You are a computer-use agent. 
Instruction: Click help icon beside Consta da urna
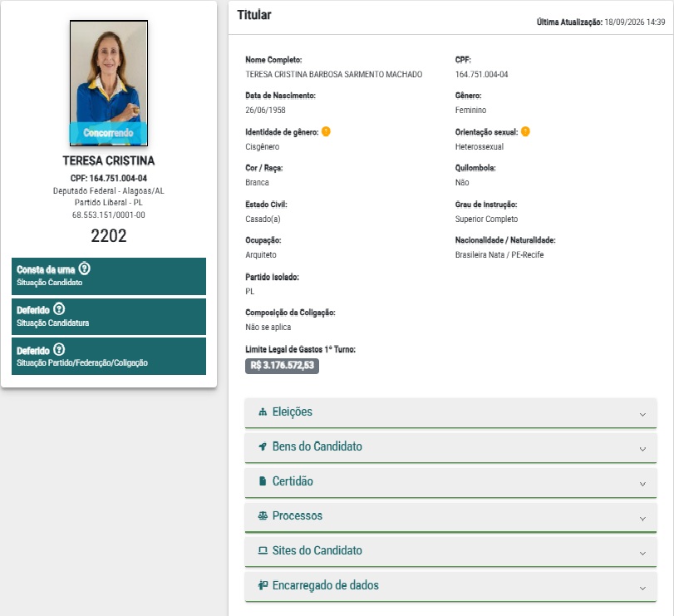coord(85,269)
